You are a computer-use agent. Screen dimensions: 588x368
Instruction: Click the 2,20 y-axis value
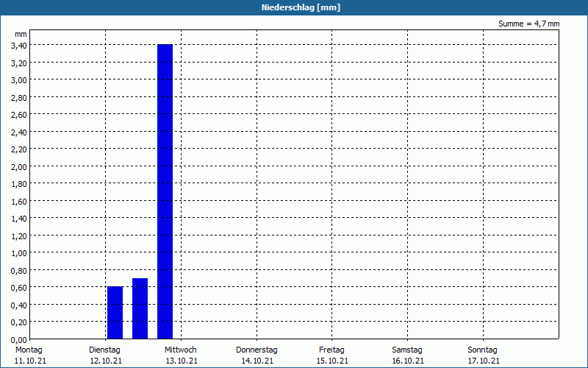pyautogui.click(x=19, y=149)
